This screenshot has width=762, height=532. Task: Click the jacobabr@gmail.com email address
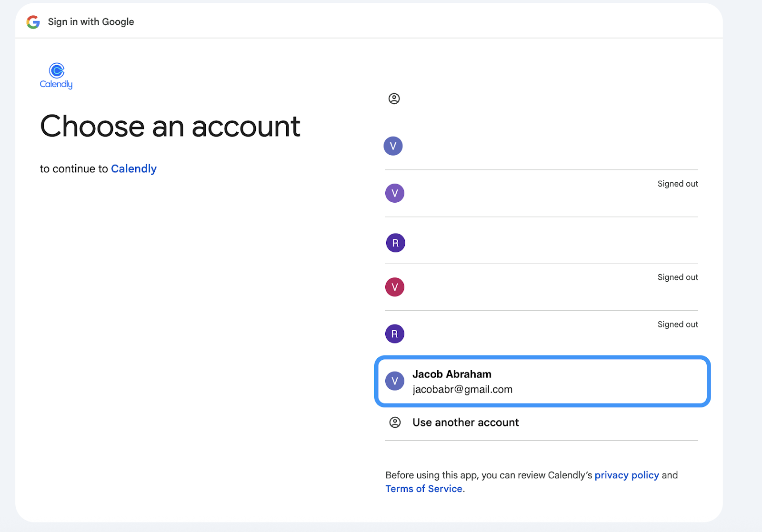tap(462, 389)
